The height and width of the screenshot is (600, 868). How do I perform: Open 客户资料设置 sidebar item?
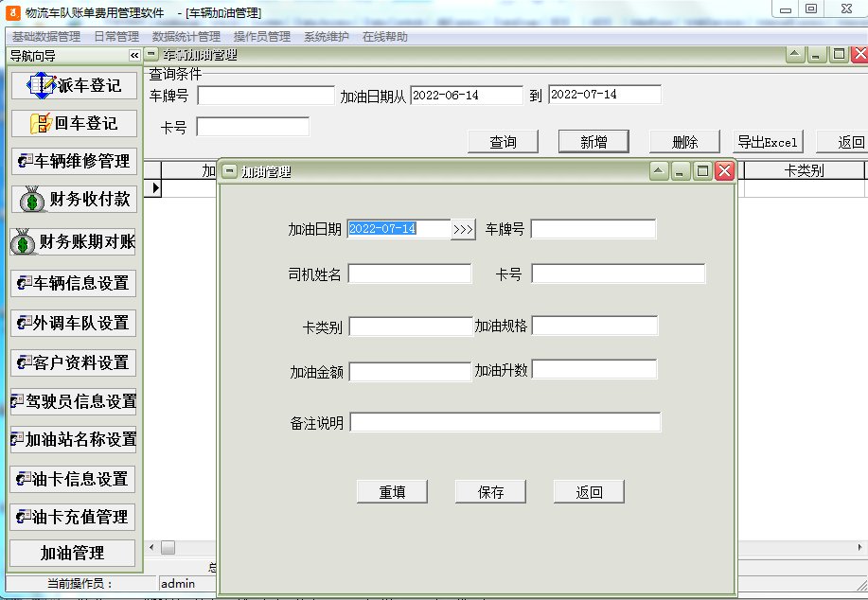73,363
